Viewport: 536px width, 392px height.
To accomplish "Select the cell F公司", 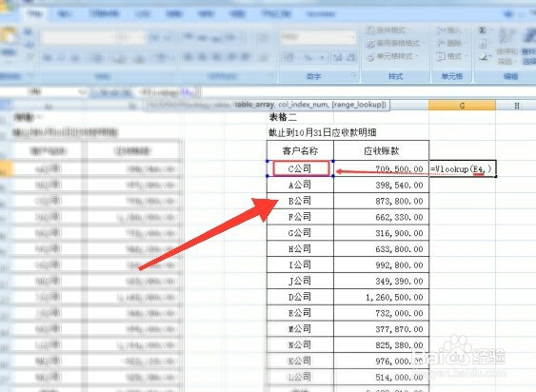I will click(300, 217).
